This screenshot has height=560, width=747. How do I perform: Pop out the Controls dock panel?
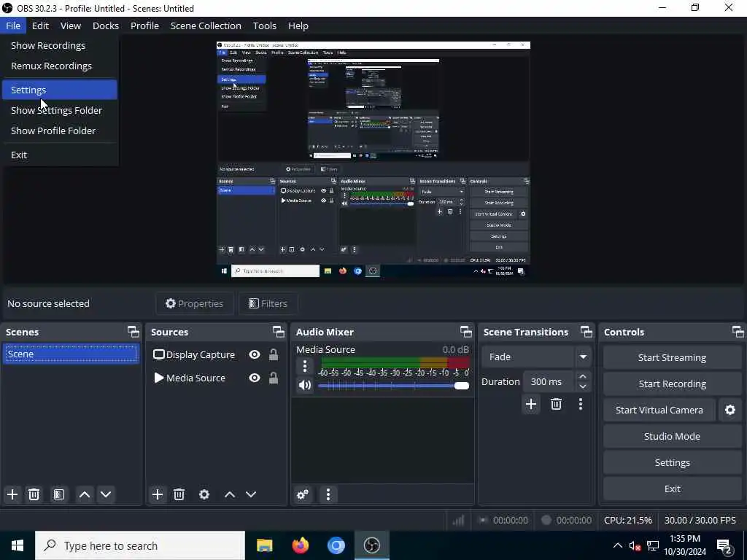(738, 332)
